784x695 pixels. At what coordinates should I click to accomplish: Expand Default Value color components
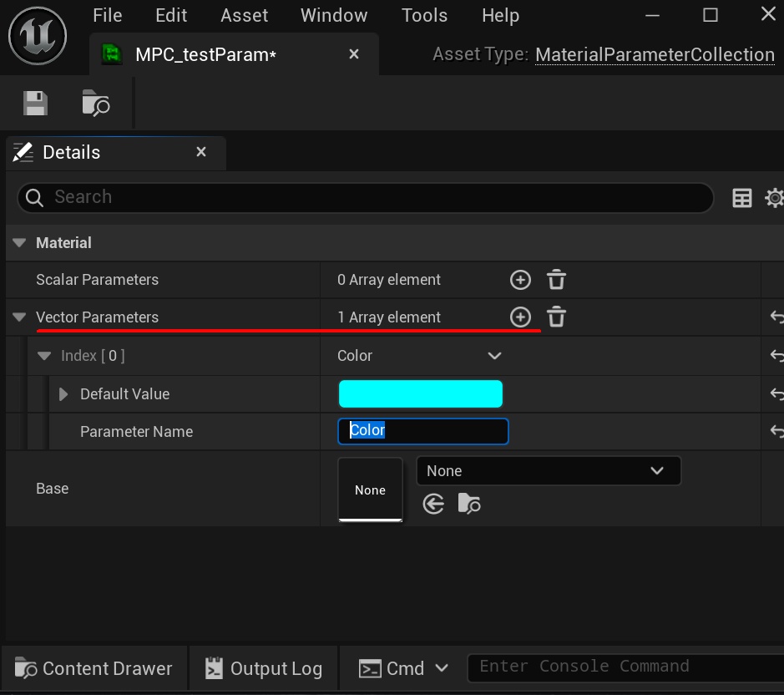[63, 394]
